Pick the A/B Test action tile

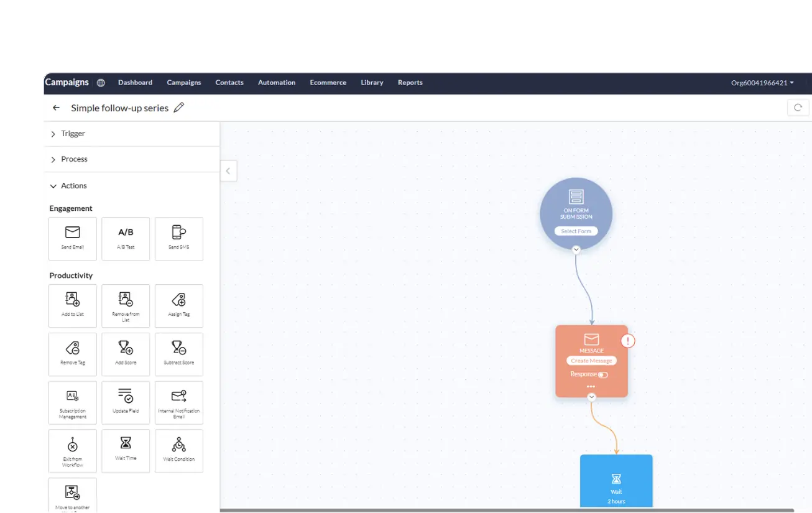(126, 238)
